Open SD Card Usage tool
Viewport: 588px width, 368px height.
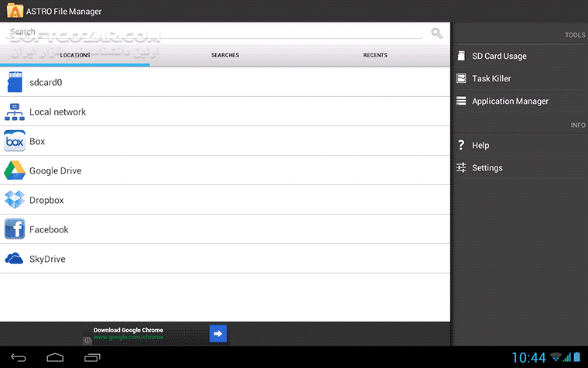click(x=520, y=56)
